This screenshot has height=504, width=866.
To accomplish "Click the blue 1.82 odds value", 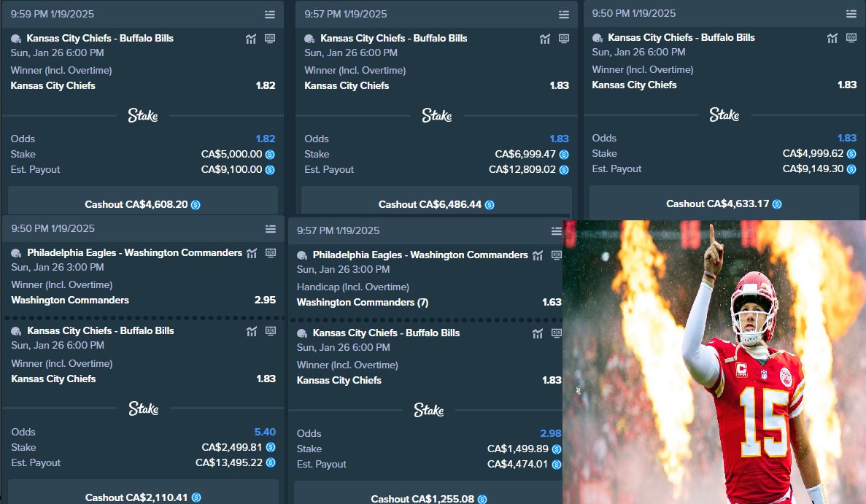I will click(266, 139).
